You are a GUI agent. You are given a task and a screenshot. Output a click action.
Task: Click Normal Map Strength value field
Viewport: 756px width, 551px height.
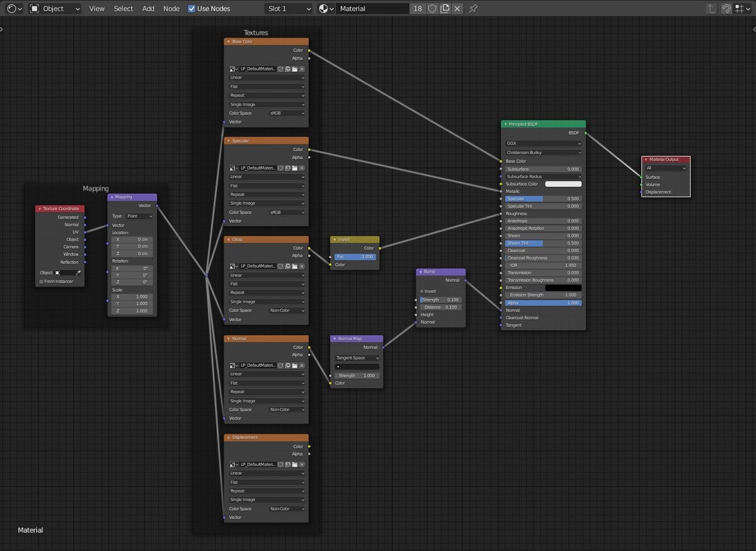357,375
